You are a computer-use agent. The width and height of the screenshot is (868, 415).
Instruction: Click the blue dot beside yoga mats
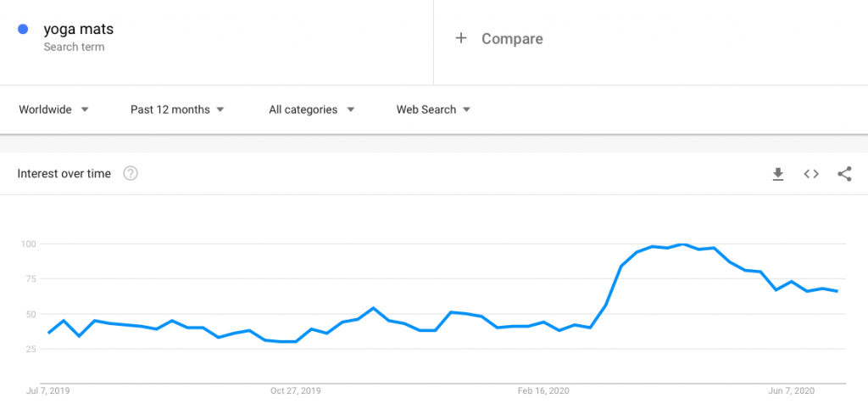tap(23, 29)
